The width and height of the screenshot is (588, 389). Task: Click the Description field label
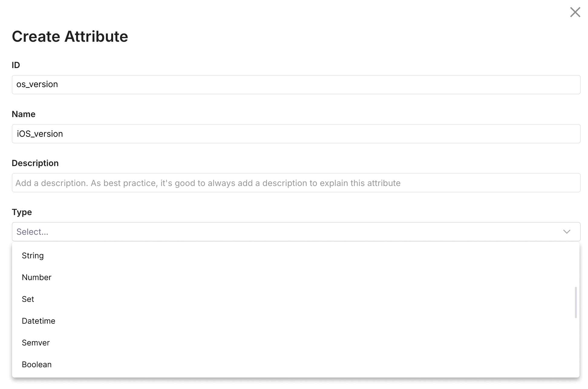(x=35, y=163)
